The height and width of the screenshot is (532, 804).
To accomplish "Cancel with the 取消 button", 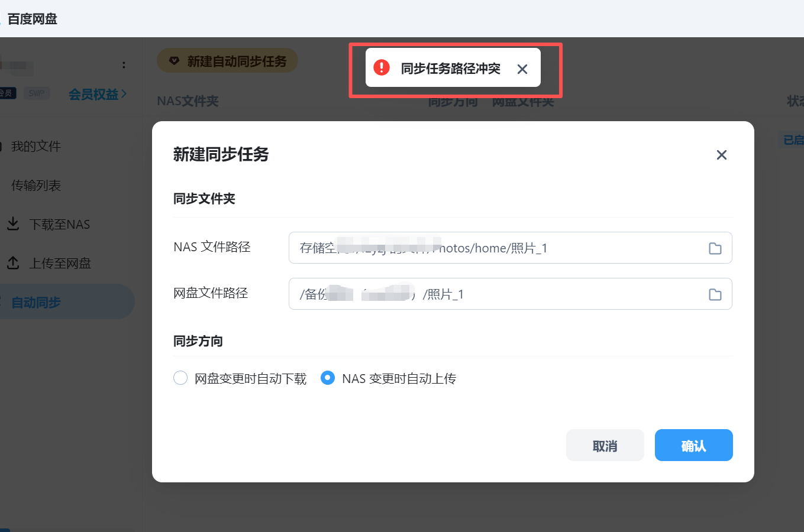I will tap(605, 445).
